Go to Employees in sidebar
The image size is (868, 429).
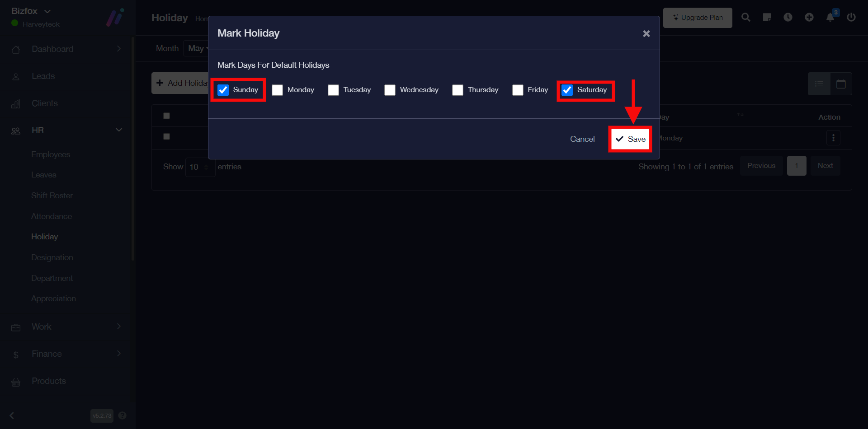pos(51,154)
